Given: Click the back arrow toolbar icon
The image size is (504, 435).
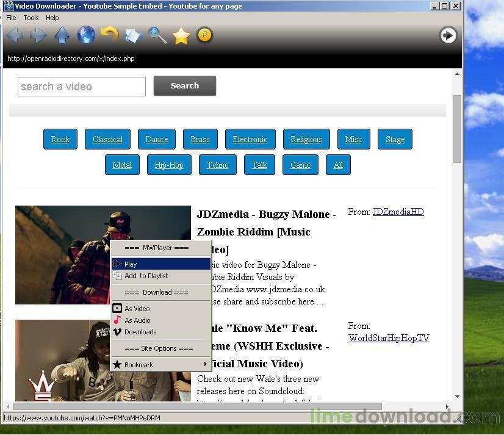Looking at the screenshot, I should (15, 35).
